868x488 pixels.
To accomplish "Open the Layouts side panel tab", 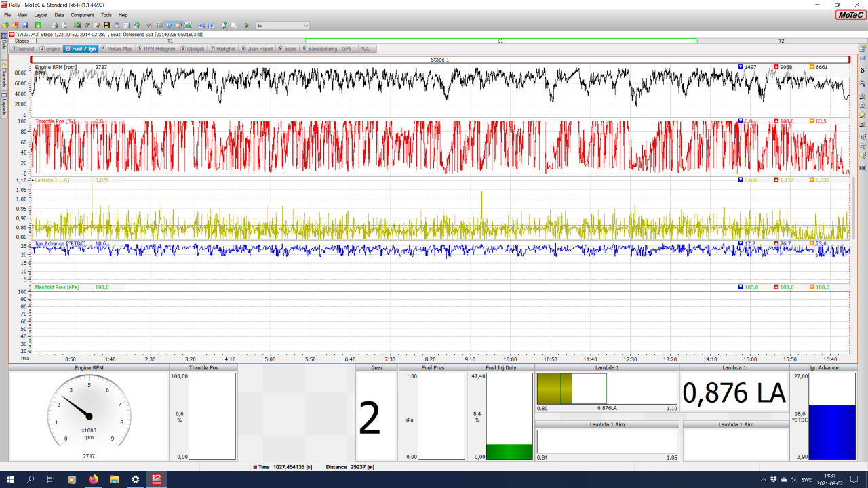I will pos(3,106).
